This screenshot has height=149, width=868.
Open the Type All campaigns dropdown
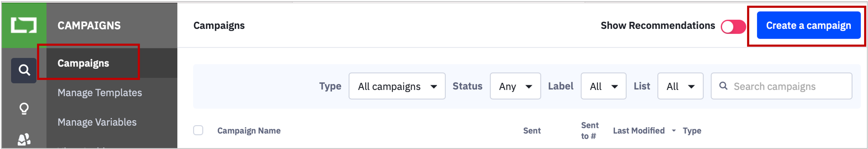[x=397, y=86]
